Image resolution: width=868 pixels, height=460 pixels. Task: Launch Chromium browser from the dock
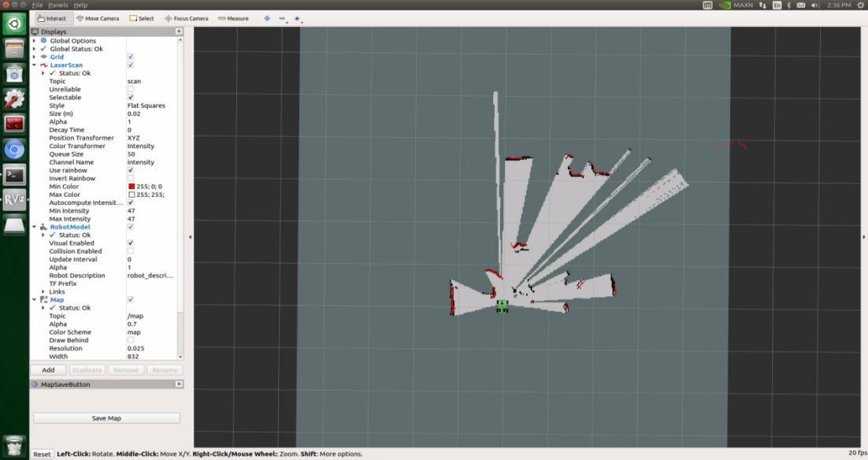click(14, 150)
